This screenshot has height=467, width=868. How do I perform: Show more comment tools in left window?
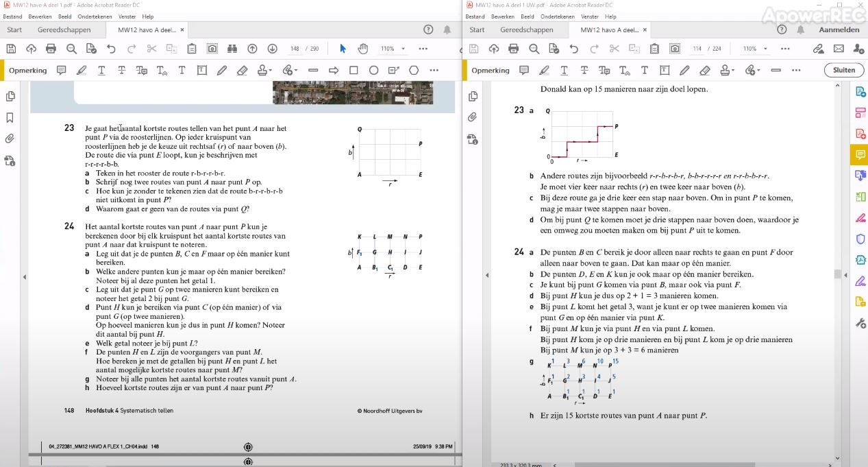coord(434,70)
